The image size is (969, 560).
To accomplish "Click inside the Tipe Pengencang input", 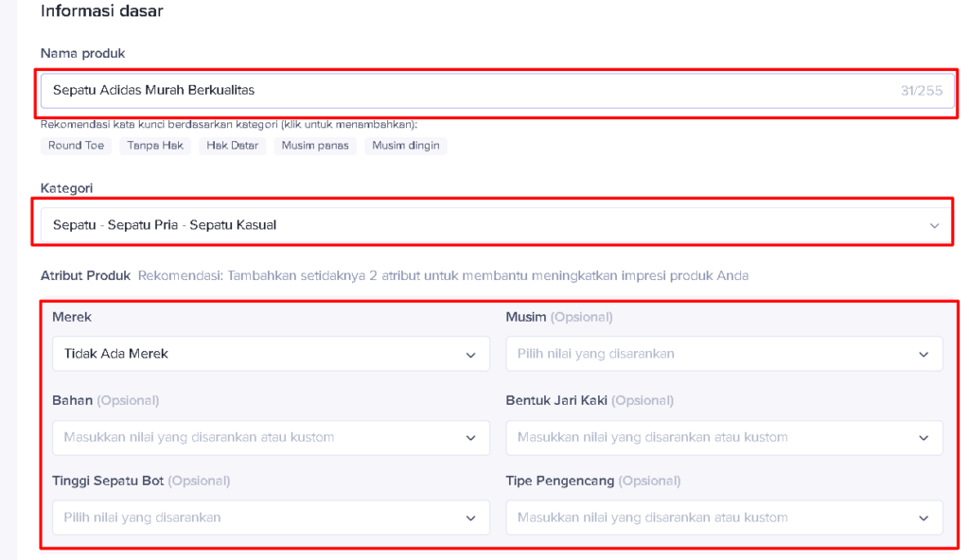I will click(x=700, y=517).
